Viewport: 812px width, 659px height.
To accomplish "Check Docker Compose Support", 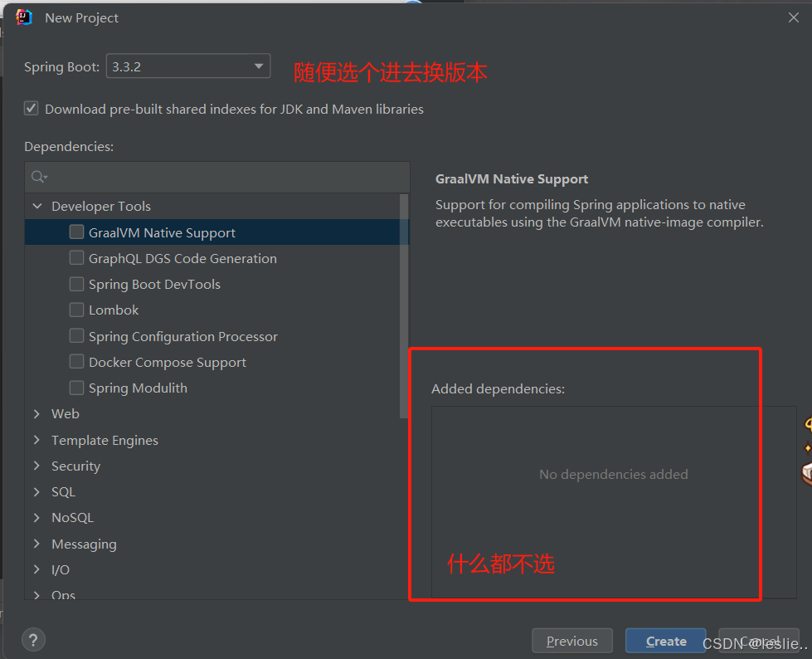I will pyautogui.click(x=76, y=361).
